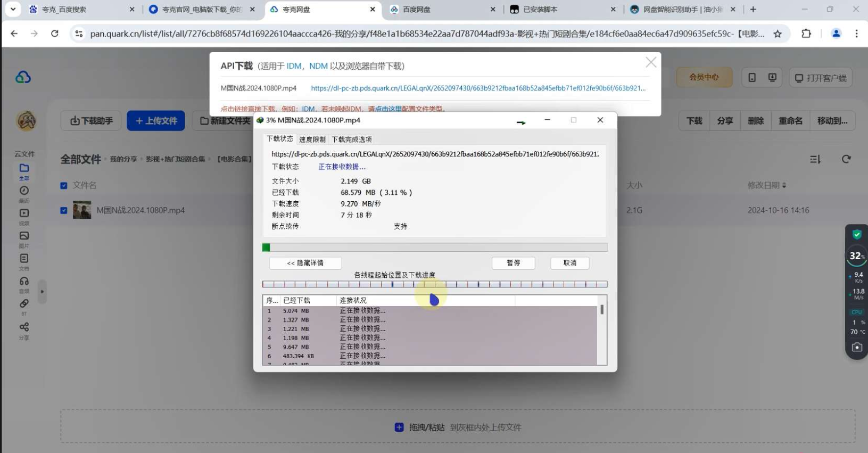Bookmark this page with the star icon

coord(778,34)
